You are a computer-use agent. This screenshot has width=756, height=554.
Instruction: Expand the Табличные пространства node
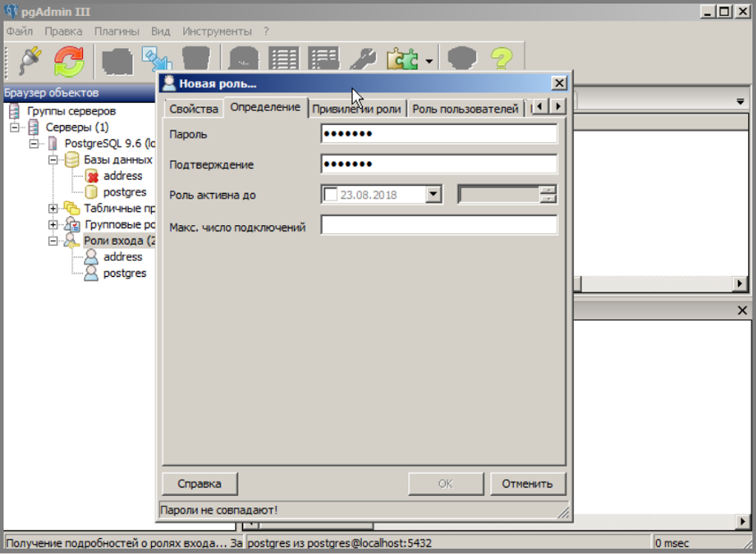(x=53, y=208)
